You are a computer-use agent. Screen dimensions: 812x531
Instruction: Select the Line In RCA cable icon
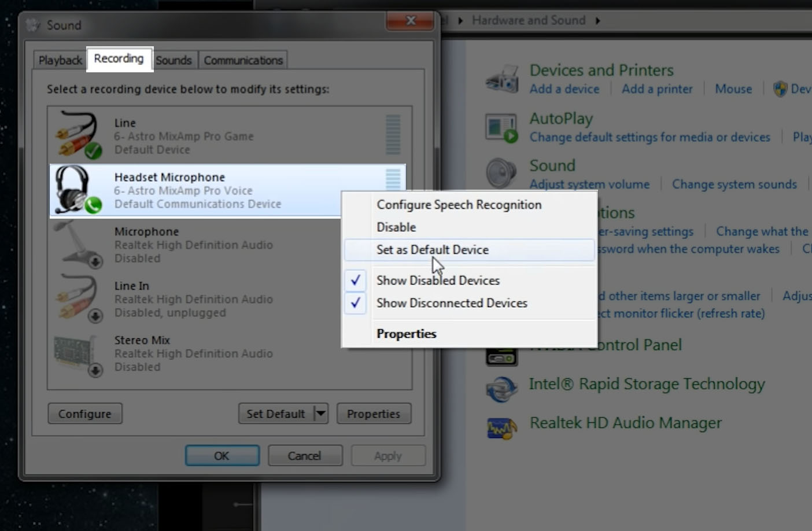click(x=78, y=298)
